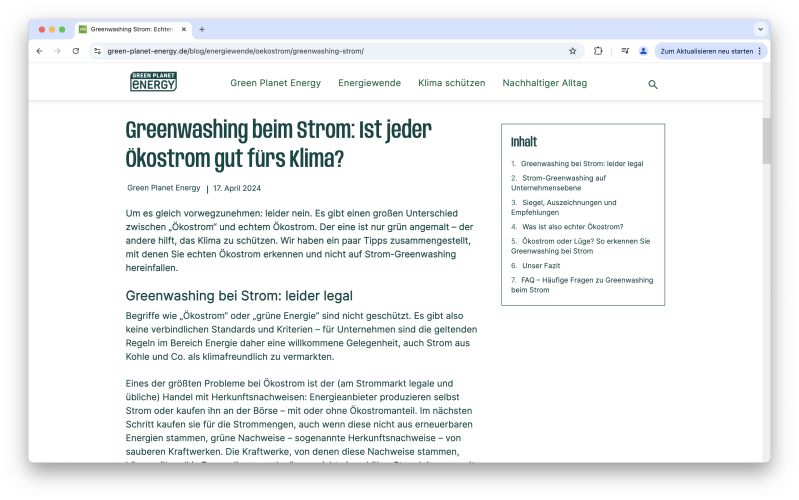
Task: Open site information icon in address bar
Action: 98,51
